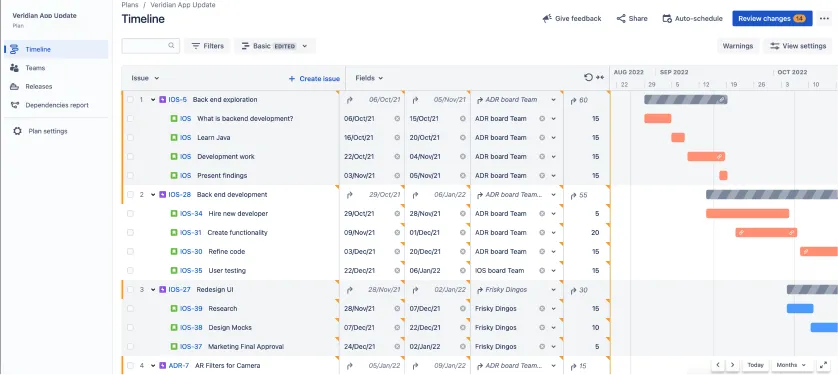Collapse the IOS-5 Back end exploration row
The height and width of the screenshot is (375, 839).
click(153, 100)
